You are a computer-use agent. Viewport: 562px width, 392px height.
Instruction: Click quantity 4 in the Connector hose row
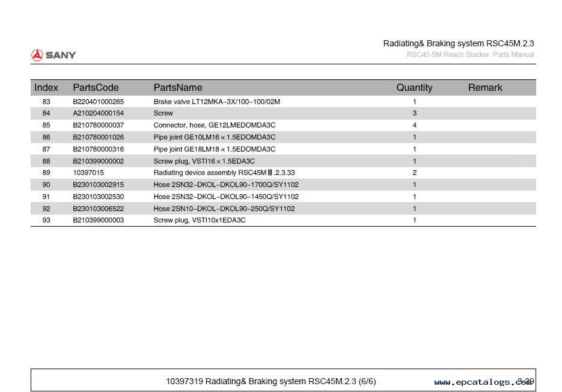tap(414, 125)
